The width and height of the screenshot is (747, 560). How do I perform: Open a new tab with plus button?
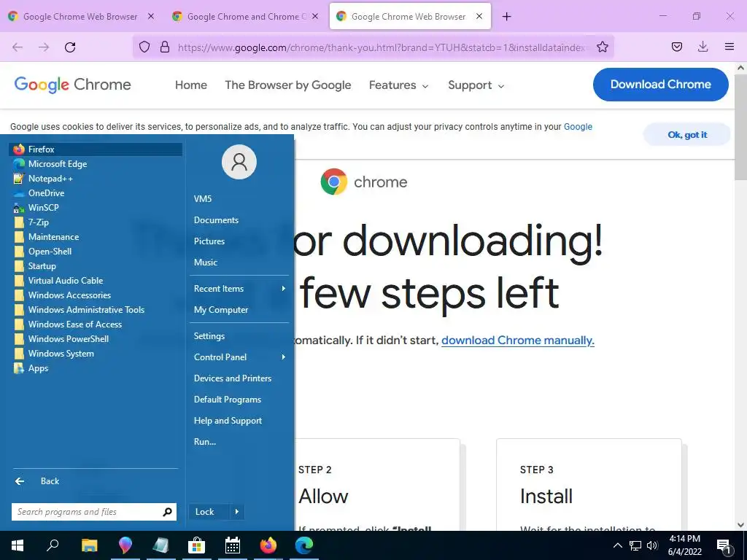click(x=506, y=17)
